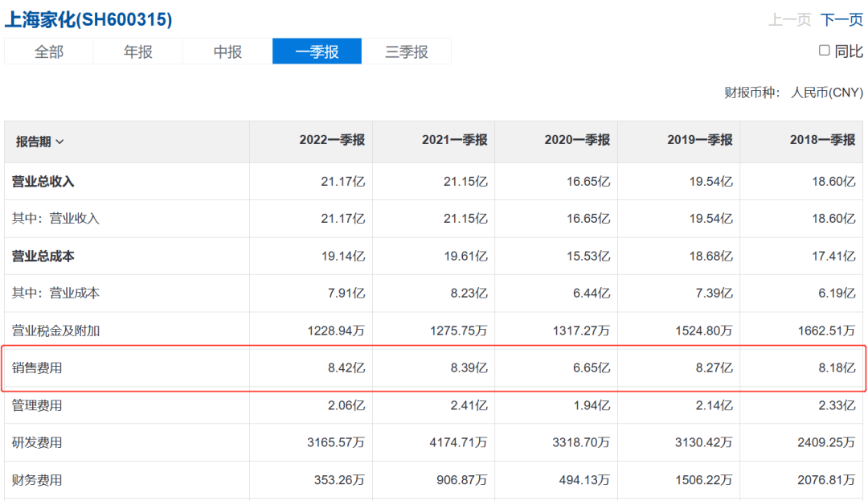868x501 pixels.
Task: Click the 2022一季报 column header
Action: point(332,140)
